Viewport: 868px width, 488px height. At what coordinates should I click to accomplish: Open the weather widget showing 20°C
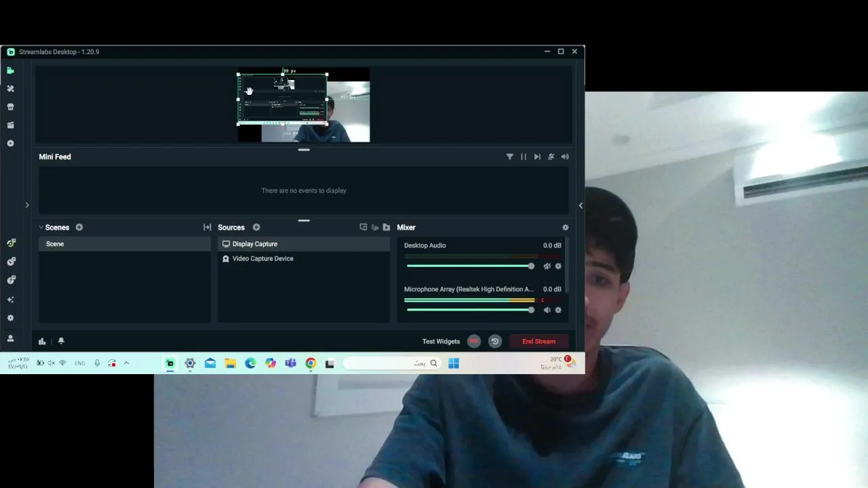point(558,363)
